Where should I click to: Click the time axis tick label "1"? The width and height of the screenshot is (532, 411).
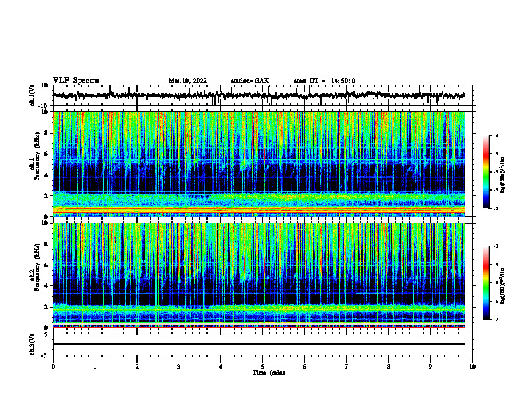[95, 367]
